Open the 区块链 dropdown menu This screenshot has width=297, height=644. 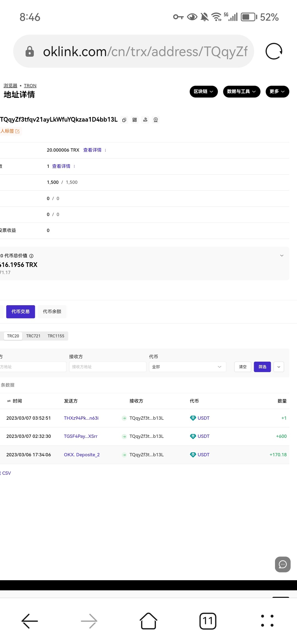204,92
